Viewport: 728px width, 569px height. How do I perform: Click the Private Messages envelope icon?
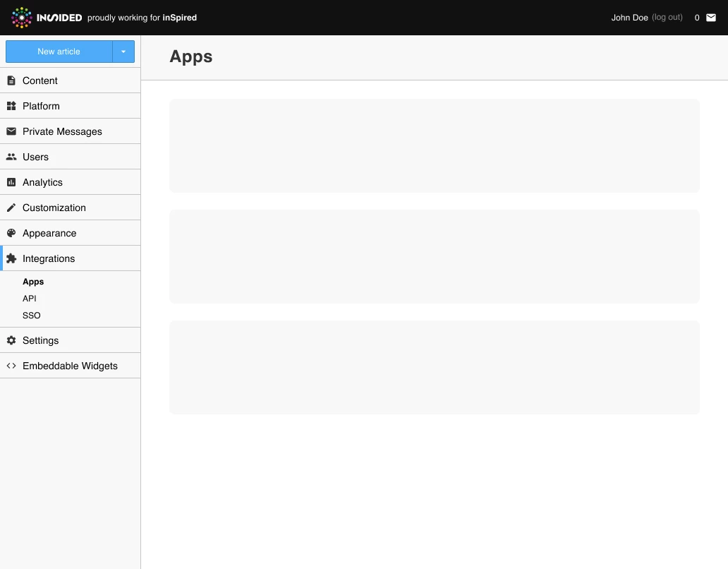11,131
